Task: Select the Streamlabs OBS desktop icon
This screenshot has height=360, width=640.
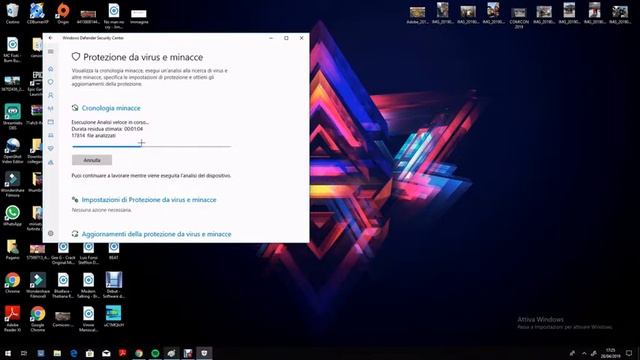Action: (12, 116)
